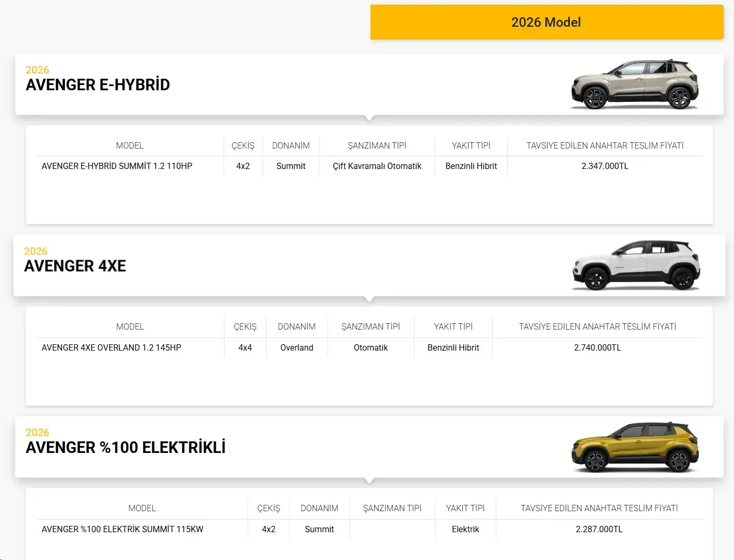Screen dimensions: 734x560
Task: Click ÇEKİŞ column header in E-Hybrid table
Action: (x=243, y=145)
